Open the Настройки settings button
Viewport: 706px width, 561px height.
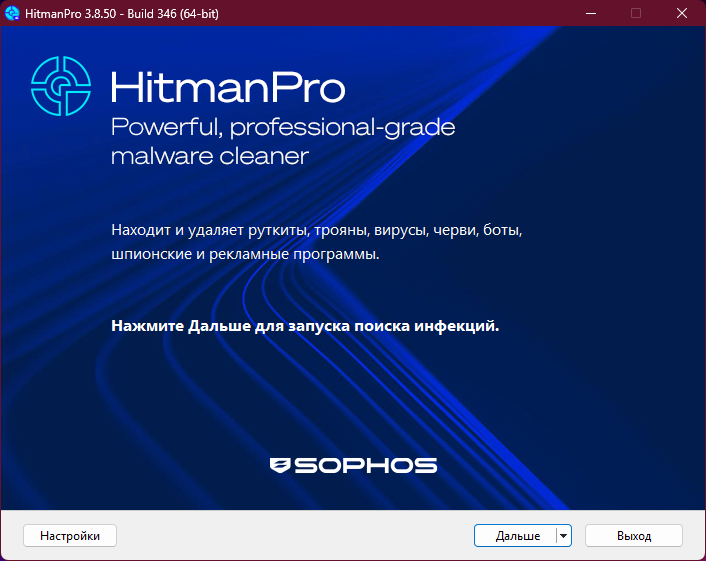70,535
